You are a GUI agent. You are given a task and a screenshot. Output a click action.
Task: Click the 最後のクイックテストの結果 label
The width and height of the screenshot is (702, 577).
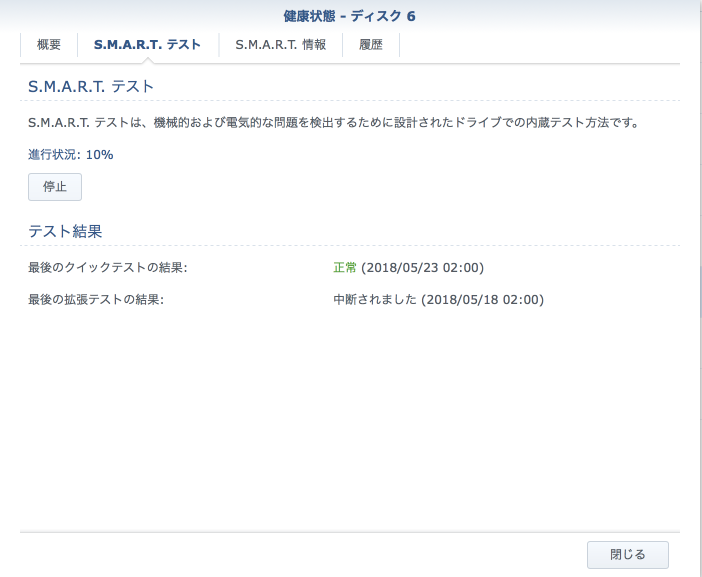(x=108, y=268)
